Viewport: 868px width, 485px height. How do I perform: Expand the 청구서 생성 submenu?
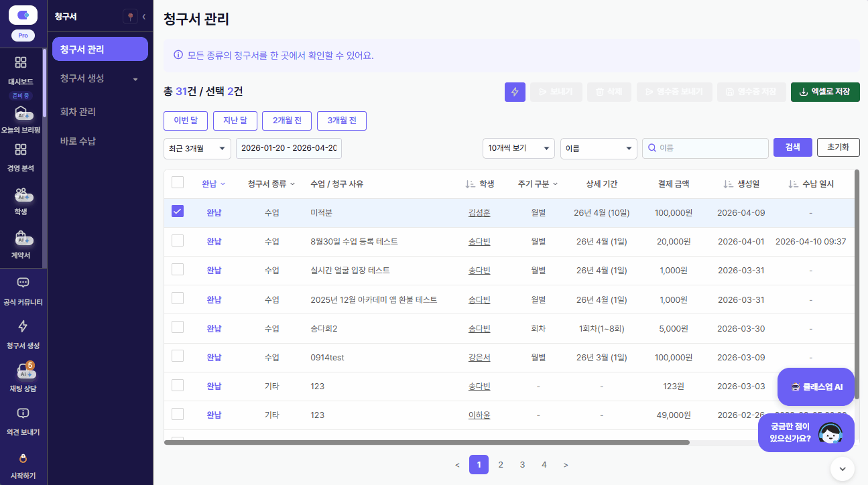(135, 79)
